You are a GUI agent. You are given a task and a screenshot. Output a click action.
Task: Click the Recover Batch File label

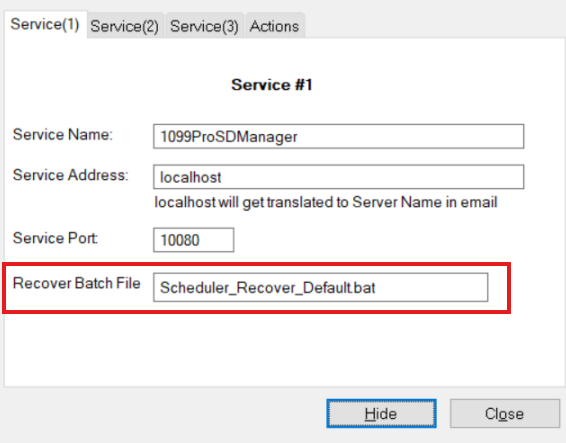tap(77, 283)
